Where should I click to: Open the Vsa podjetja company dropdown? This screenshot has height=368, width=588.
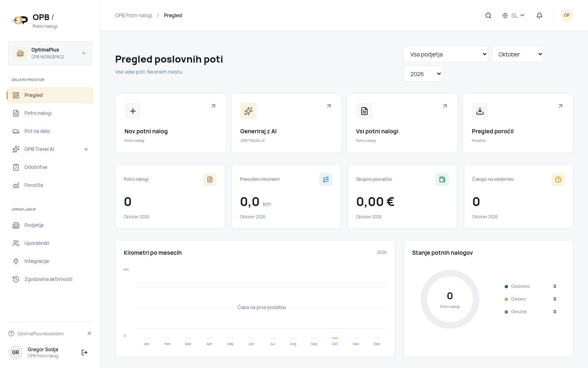[x=446, y=54]
